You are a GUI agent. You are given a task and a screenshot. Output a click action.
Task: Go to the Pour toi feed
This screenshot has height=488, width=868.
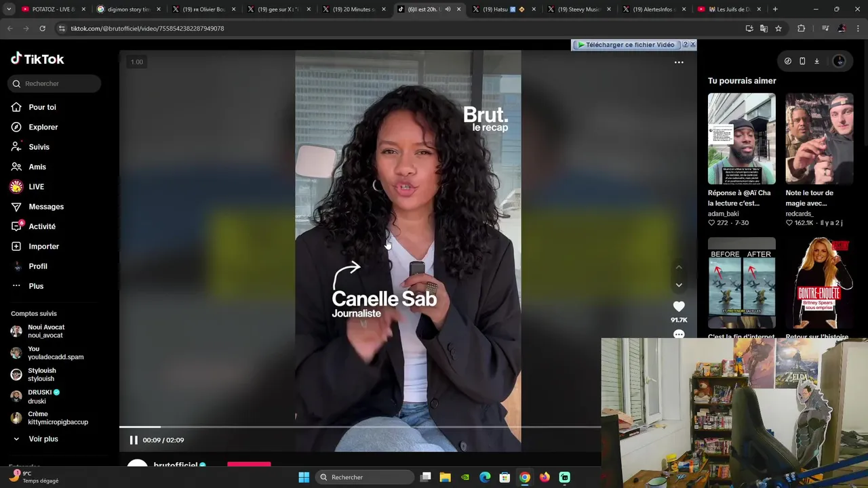point(42,107)
